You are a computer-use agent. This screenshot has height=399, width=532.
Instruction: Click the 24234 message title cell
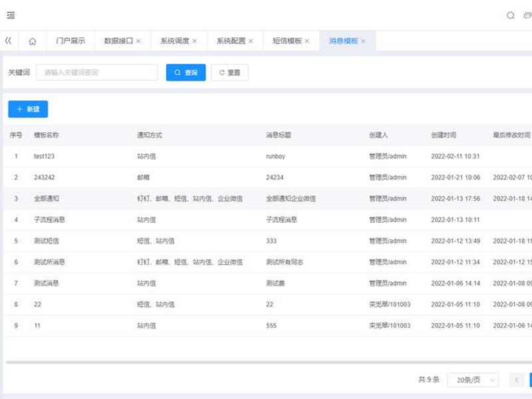(x=275, y=178)
